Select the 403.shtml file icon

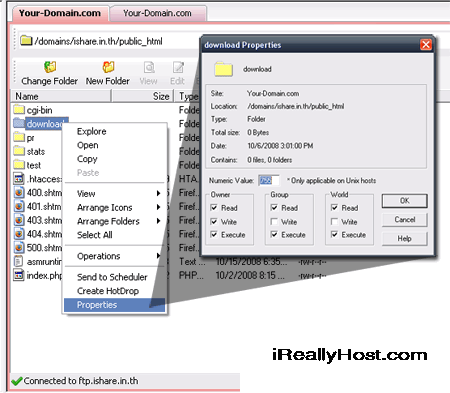click(19, 220)
